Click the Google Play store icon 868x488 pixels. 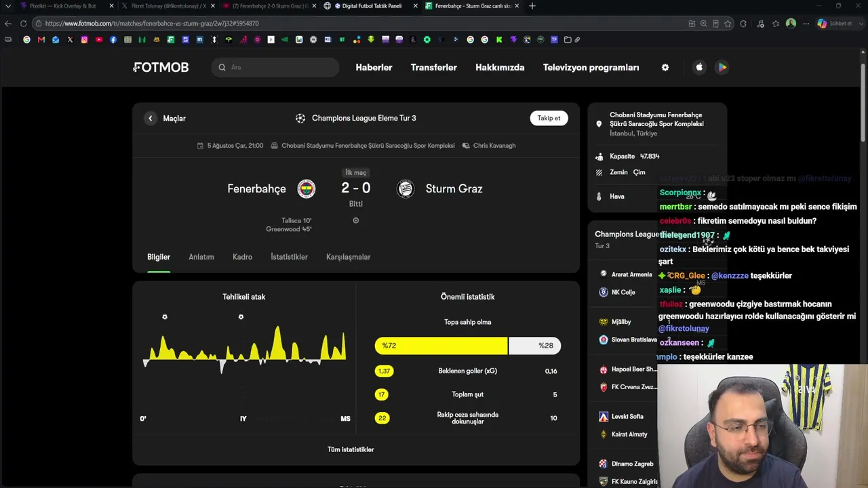(722, 67)
